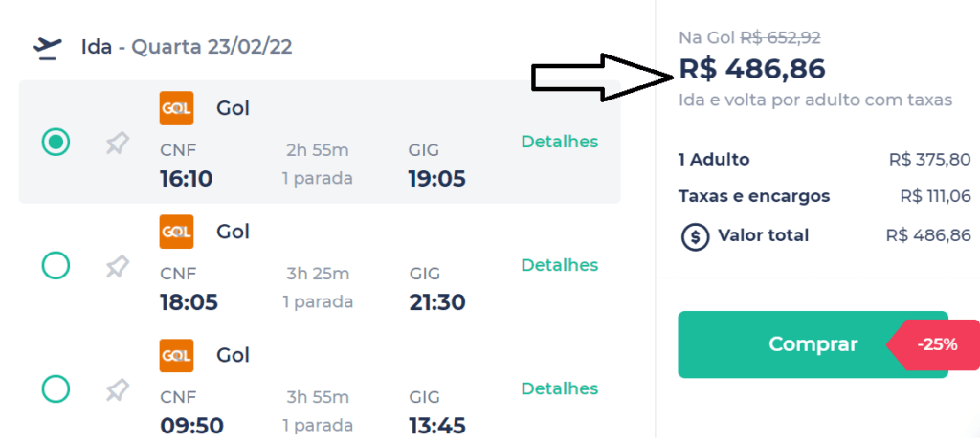Click the Taxas e encargos row
This screenshot has width=980, height=443.
(824, 197)
